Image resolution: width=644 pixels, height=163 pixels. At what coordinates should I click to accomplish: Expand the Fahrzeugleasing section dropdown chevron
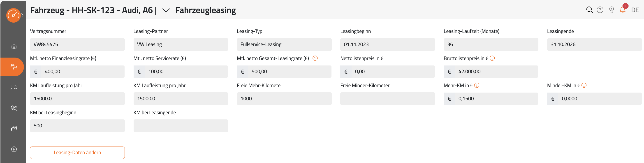[x=166, y=10]
